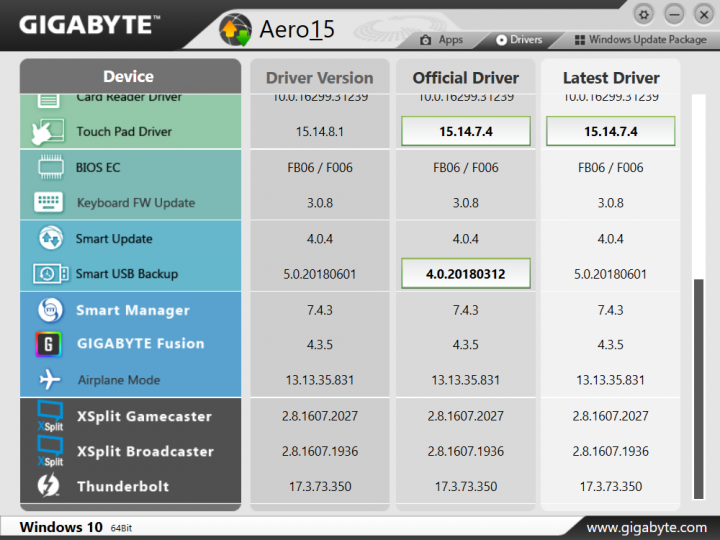Click GIGABYTE Fusion latest driver 4.3.5
Screen dimensions: 720x540
point(610,344)
